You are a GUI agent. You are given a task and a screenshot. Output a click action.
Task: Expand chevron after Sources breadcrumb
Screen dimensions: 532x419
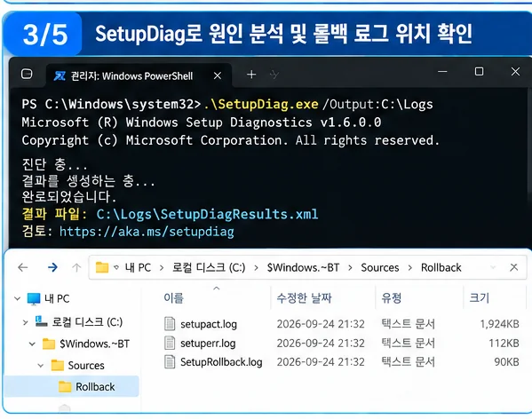410,268
